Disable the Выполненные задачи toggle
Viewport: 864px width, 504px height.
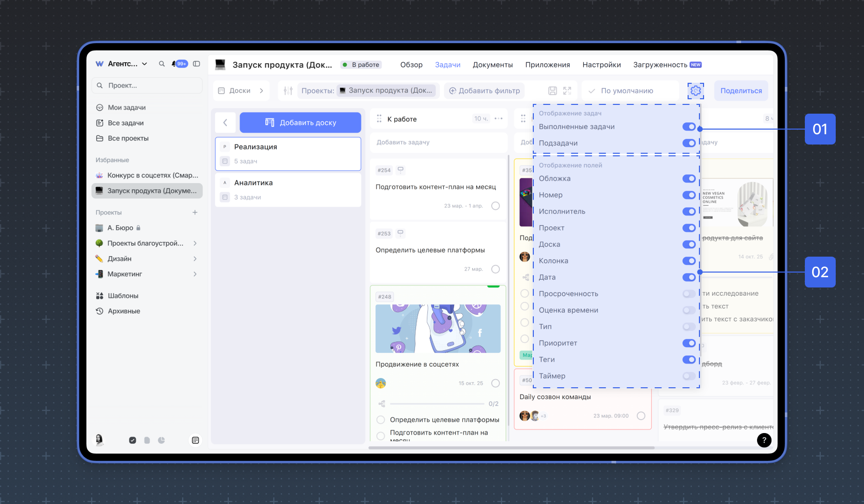point(689,127)
